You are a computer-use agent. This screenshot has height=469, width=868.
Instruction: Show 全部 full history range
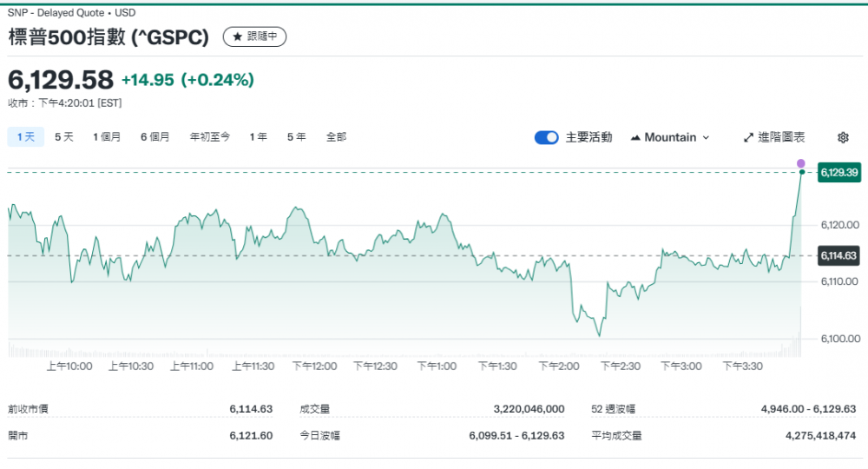pyautogui.click(x=336, y=136)
